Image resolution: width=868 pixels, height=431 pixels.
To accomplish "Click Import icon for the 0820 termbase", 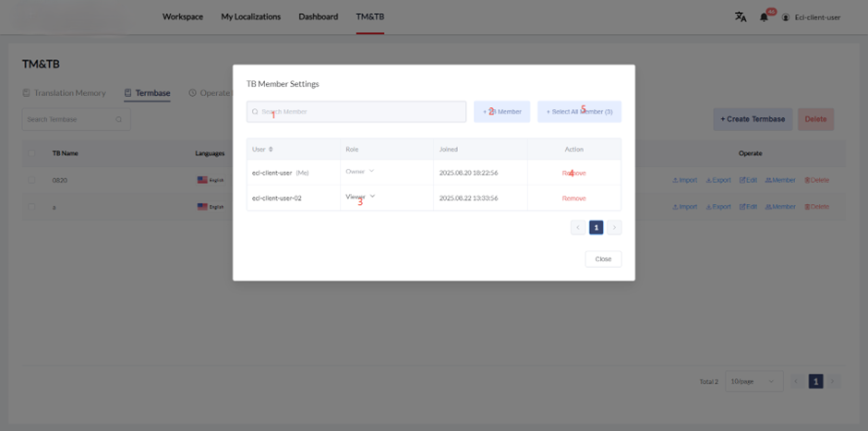I will (676, 180).
